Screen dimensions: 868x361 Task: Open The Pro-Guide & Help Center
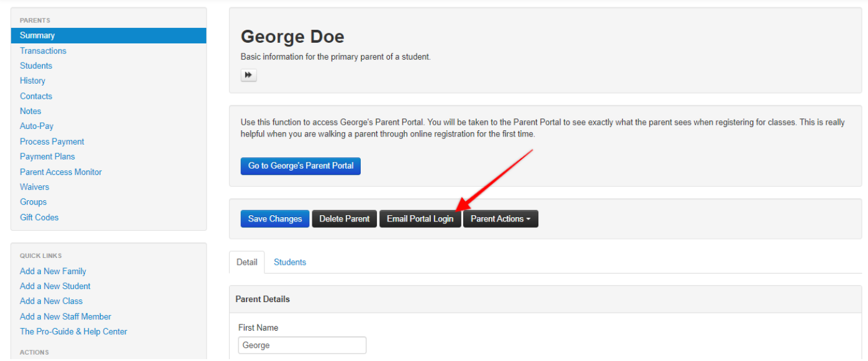coord(73,331)
